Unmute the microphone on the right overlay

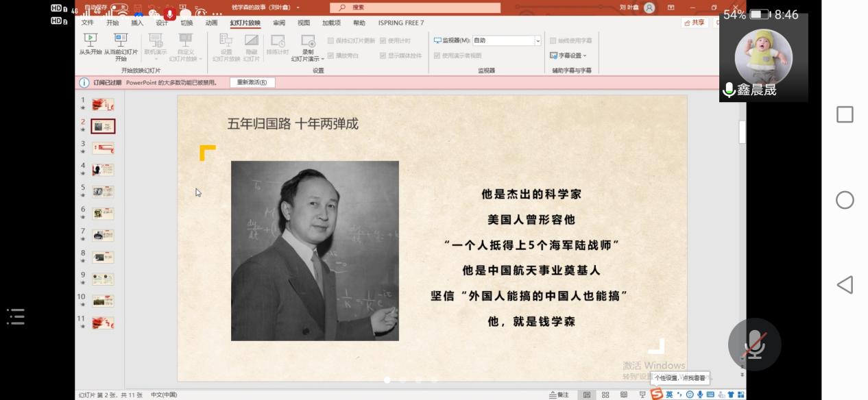point(754,344)
